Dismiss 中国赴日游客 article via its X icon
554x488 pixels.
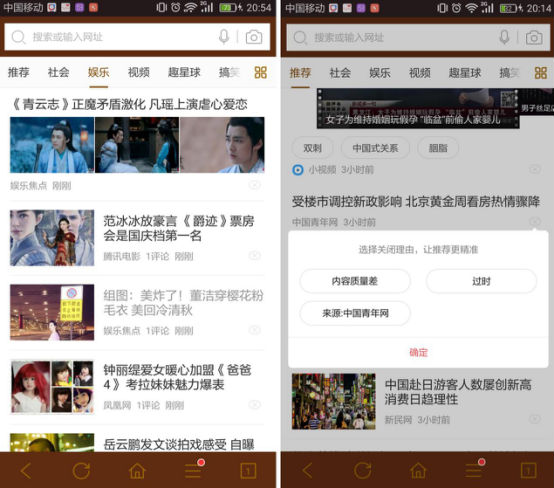point(535,419)
